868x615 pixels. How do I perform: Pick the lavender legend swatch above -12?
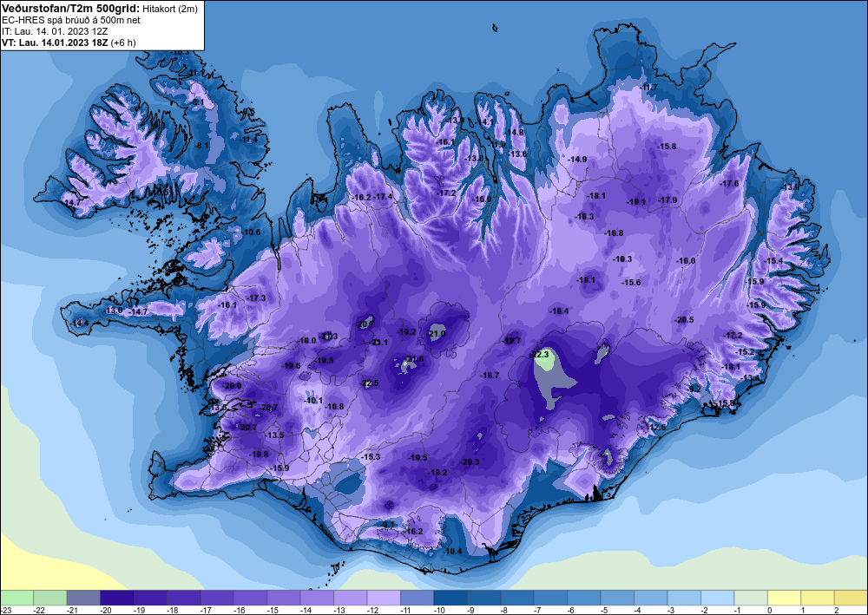384,598
